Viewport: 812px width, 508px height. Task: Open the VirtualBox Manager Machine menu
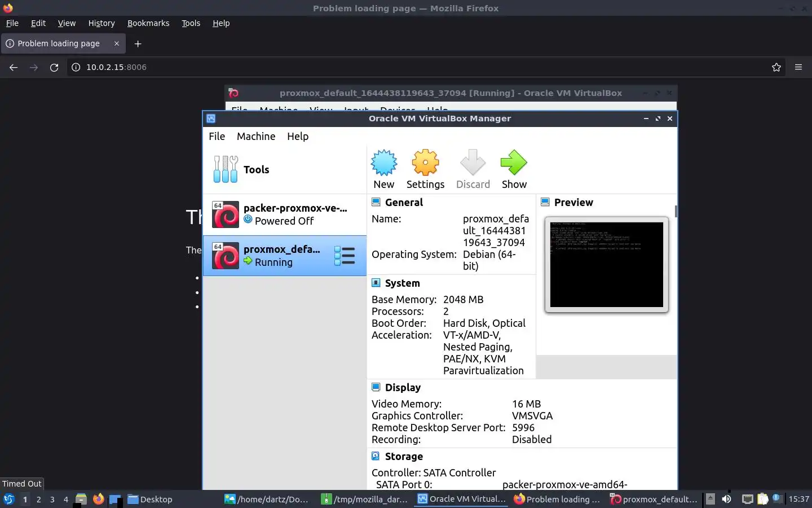256,136
